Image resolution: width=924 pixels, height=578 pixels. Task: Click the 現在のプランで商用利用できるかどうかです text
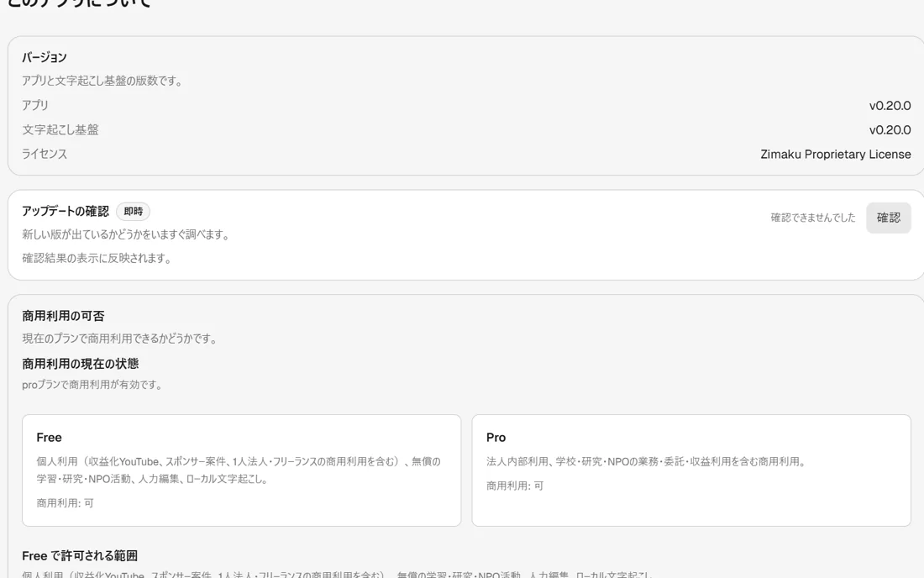pos(119,339)
